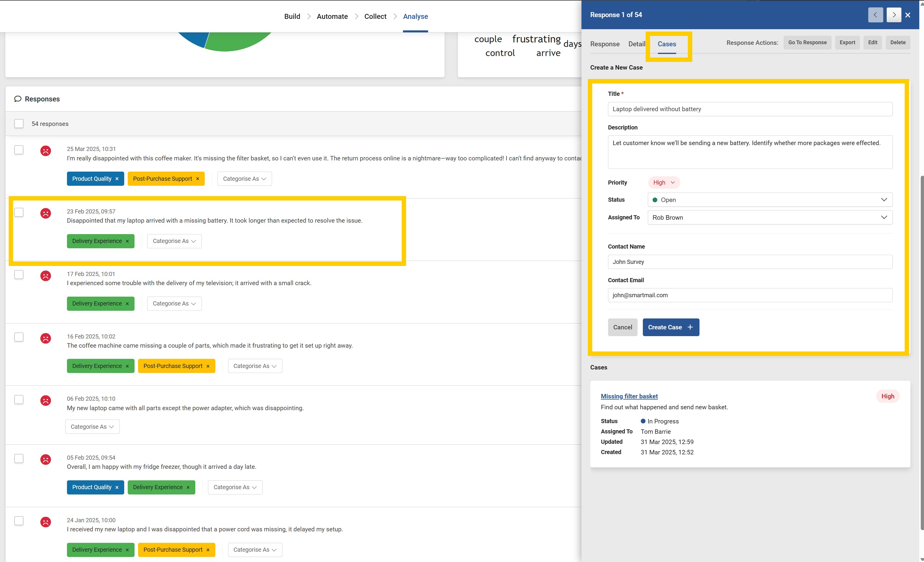Go to previous response arrow
The image size is (924, 562).
[x=875, y=15]
